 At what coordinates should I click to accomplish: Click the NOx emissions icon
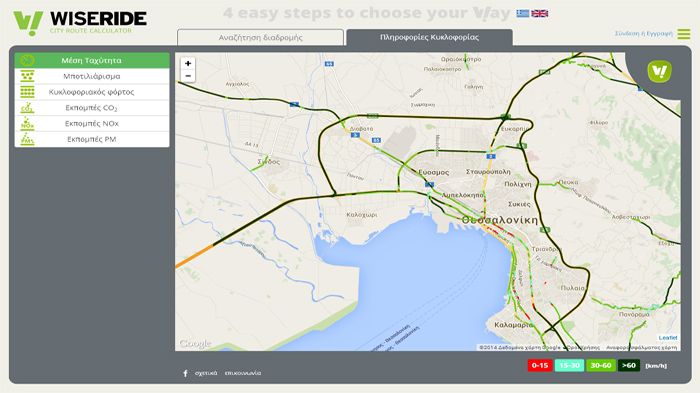[x=27, y=124]
